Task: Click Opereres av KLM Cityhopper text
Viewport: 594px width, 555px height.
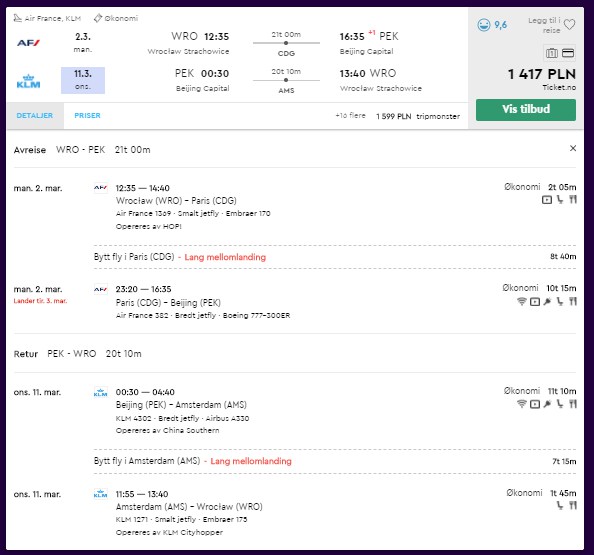Action: click(169, 533)
